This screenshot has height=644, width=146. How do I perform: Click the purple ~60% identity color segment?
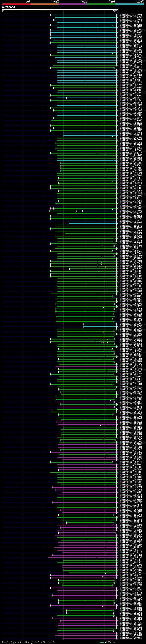pyautogui.click(x=73, y=4)
